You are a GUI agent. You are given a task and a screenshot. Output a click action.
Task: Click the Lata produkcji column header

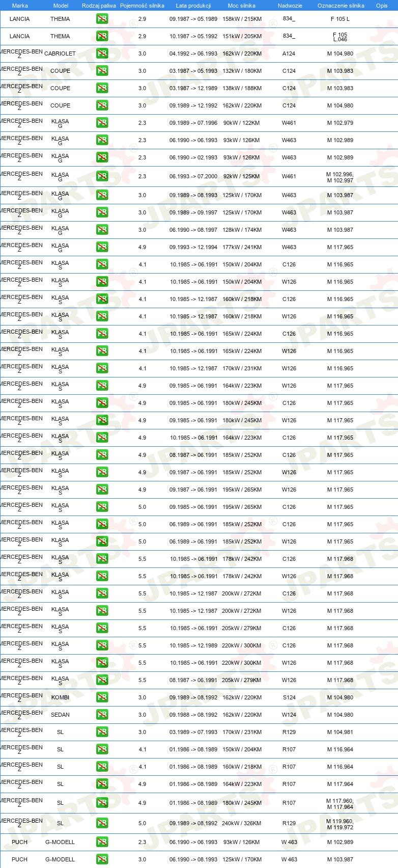[193, 6]
